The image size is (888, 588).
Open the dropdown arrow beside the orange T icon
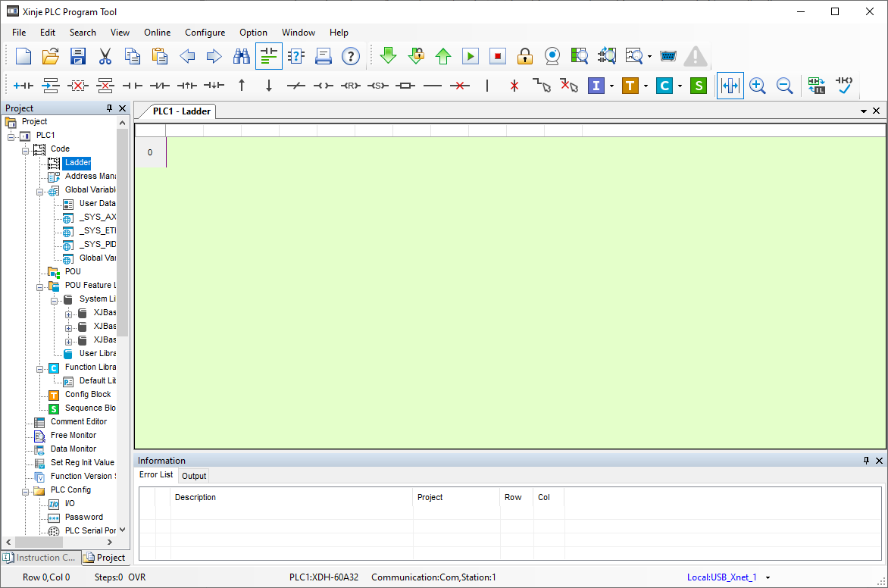pyautogui.click(x=646, y=86)
